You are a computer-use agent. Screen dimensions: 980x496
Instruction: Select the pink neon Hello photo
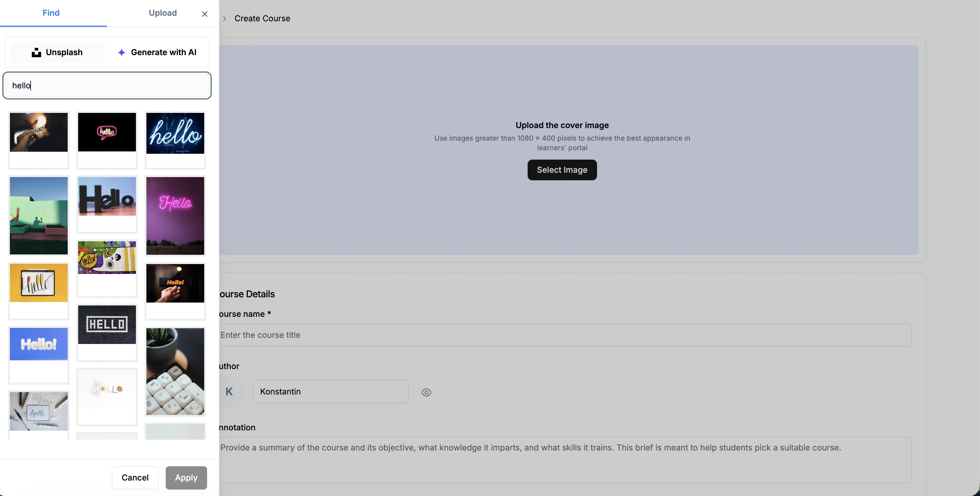(x=175, y=215)
